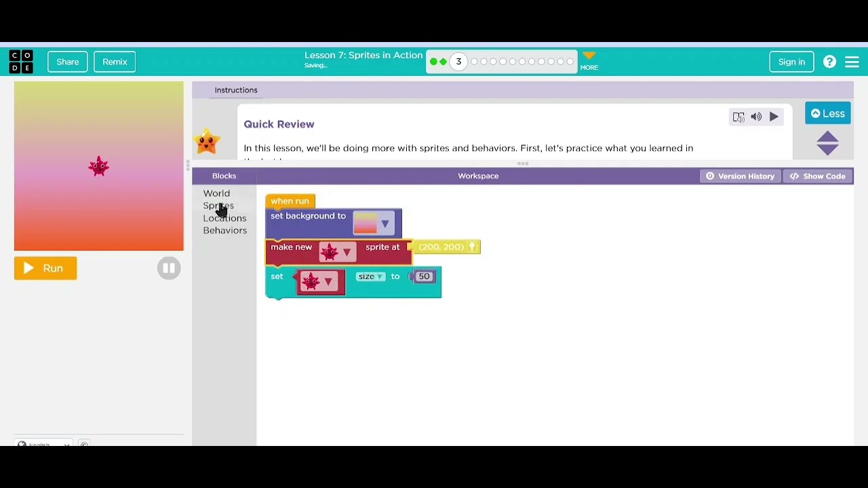Show the generated code with Show Code

(x=817, y=176)
